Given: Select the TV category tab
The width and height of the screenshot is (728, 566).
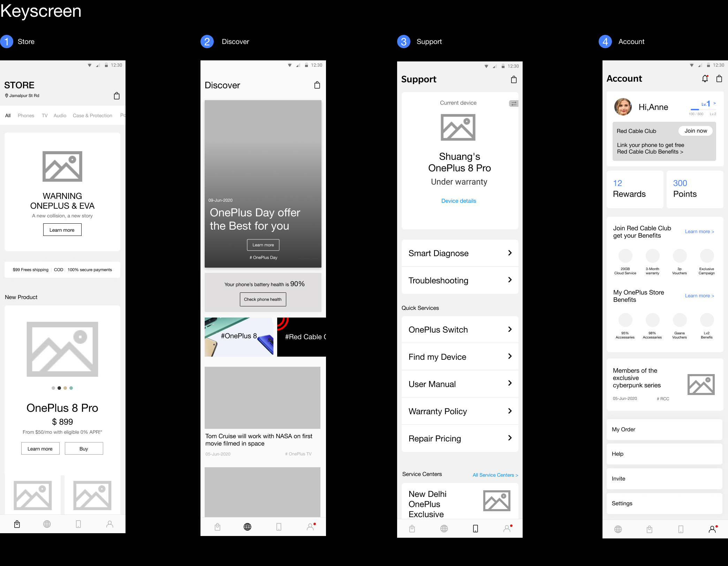Looking at the screenshot, I should [45, 116].
